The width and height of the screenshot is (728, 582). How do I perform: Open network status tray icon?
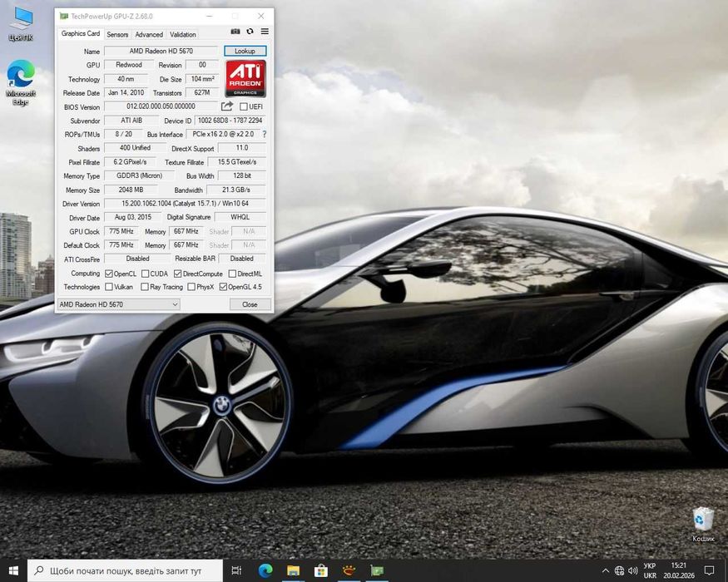(x=619, y=571)
